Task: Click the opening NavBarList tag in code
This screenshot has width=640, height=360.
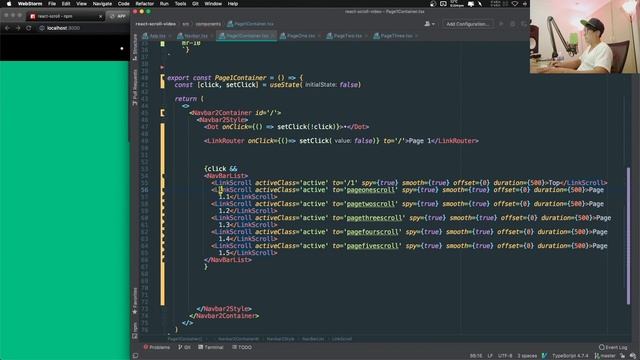Action: pyautogui.click(x=226, y=176)
